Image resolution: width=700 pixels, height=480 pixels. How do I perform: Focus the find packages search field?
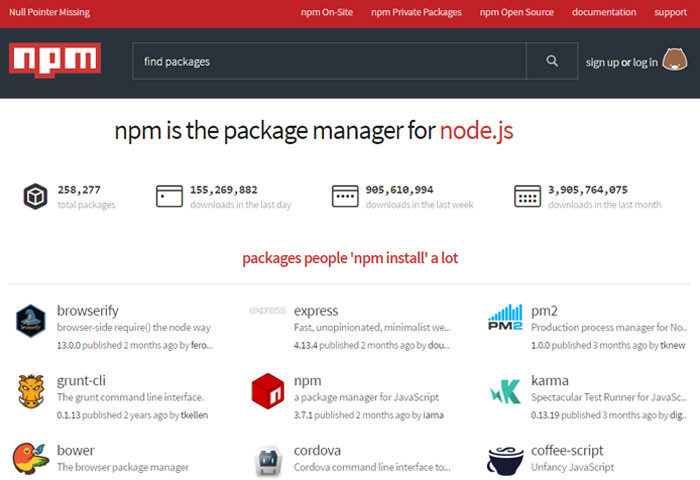click(329, 61)
